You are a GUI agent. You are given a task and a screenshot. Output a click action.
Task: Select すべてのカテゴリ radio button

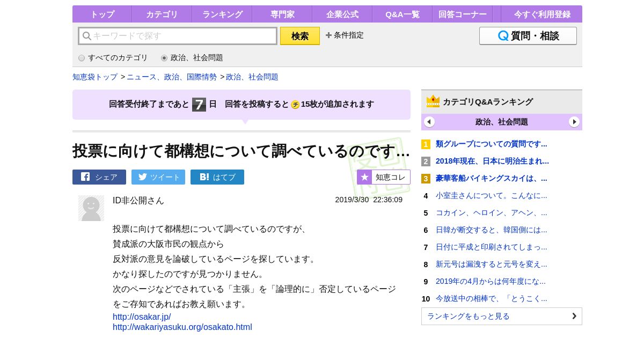[82, 58]
